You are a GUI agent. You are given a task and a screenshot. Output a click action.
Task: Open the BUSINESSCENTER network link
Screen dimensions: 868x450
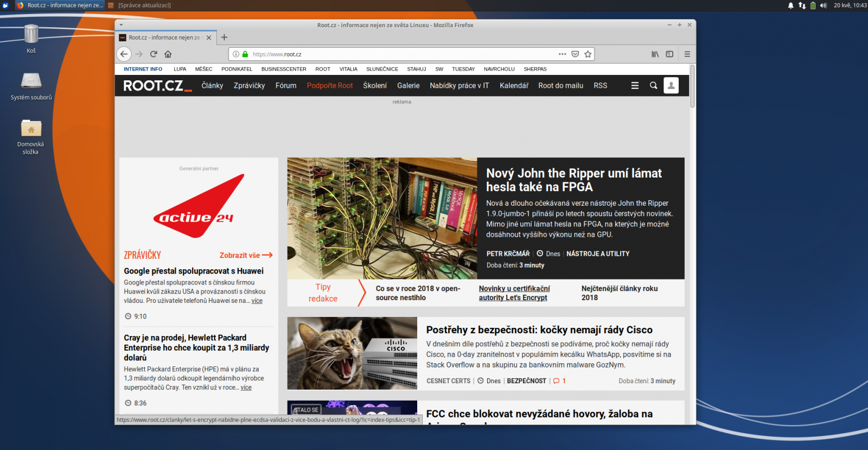coord(284,69)
